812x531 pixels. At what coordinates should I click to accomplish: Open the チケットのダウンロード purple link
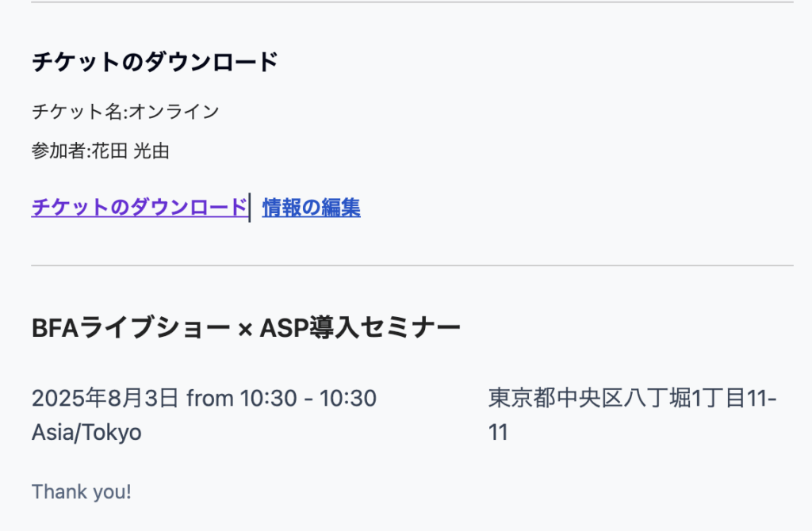coord(140,207)
